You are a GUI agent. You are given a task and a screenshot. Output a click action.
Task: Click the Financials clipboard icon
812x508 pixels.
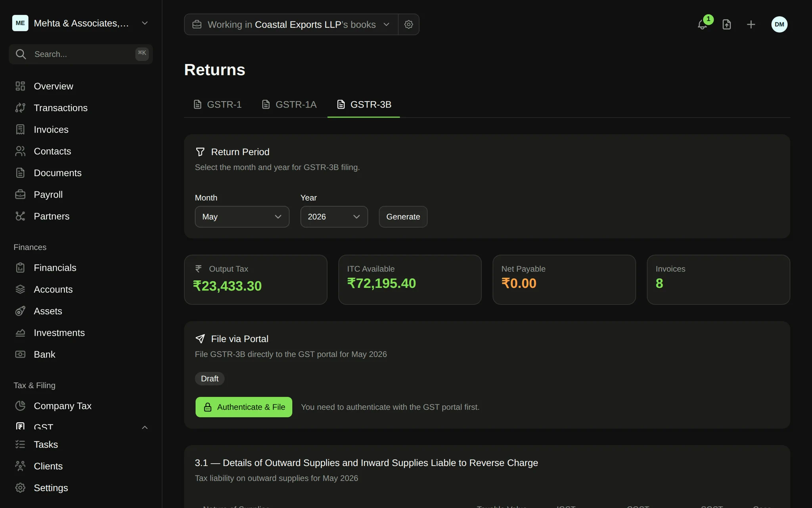pyautogui.click(x=20, y=268)
